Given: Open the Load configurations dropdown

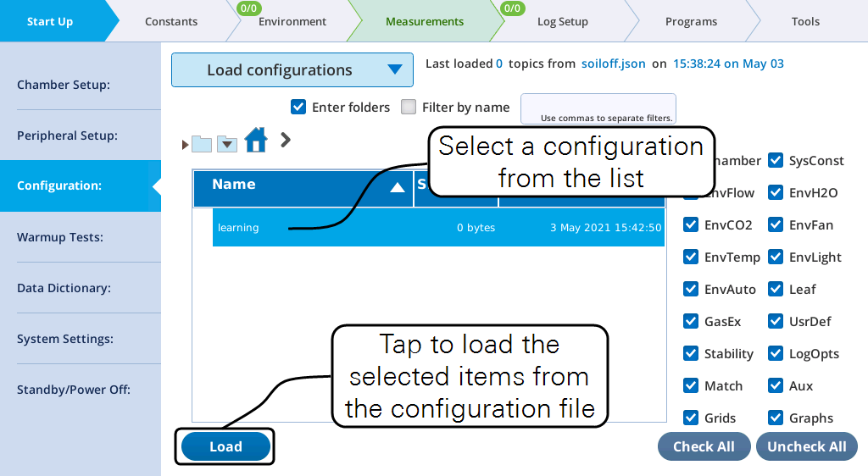Looking at the screenshot, I should point(292,70).
